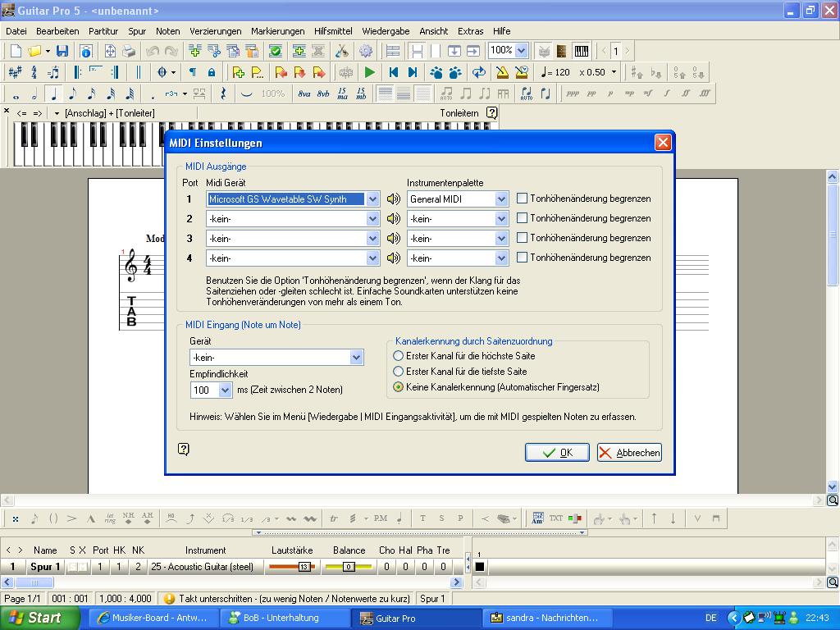Enable Tonhöhenänderung begrenzen for port 1

tap(522, 199)
